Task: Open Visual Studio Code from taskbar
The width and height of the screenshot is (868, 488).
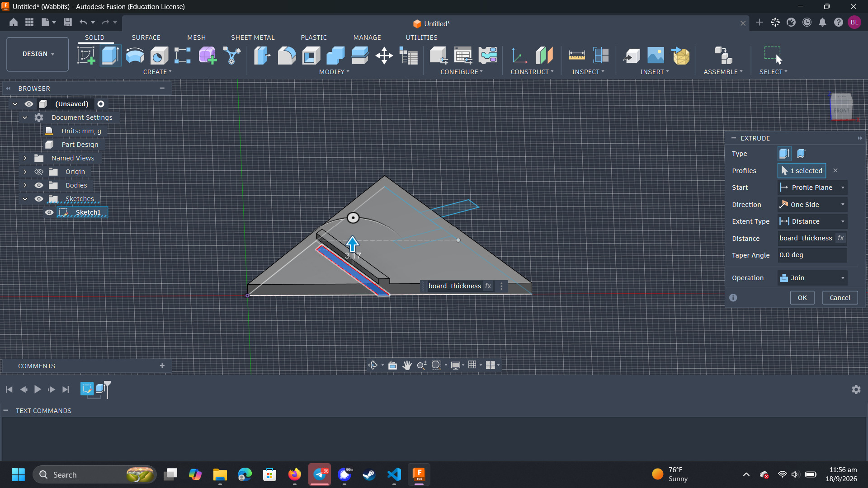Action: click(x=394, y=474)
